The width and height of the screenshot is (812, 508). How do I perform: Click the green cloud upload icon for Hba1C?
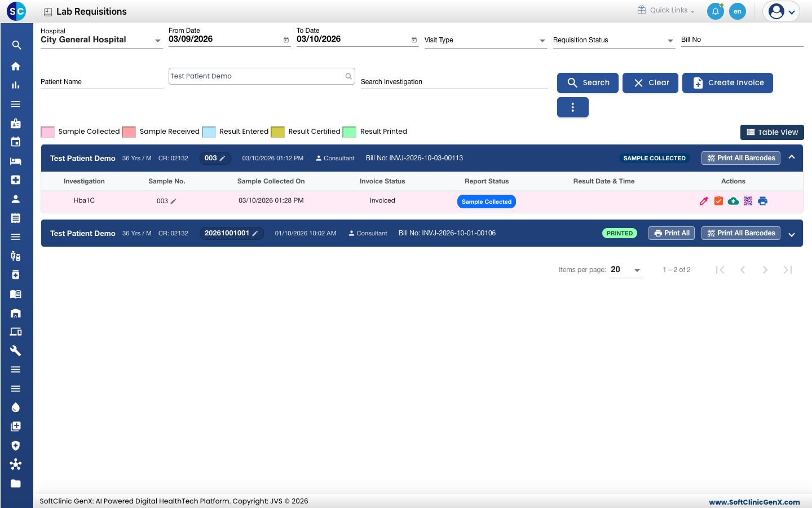click(733, 201)
